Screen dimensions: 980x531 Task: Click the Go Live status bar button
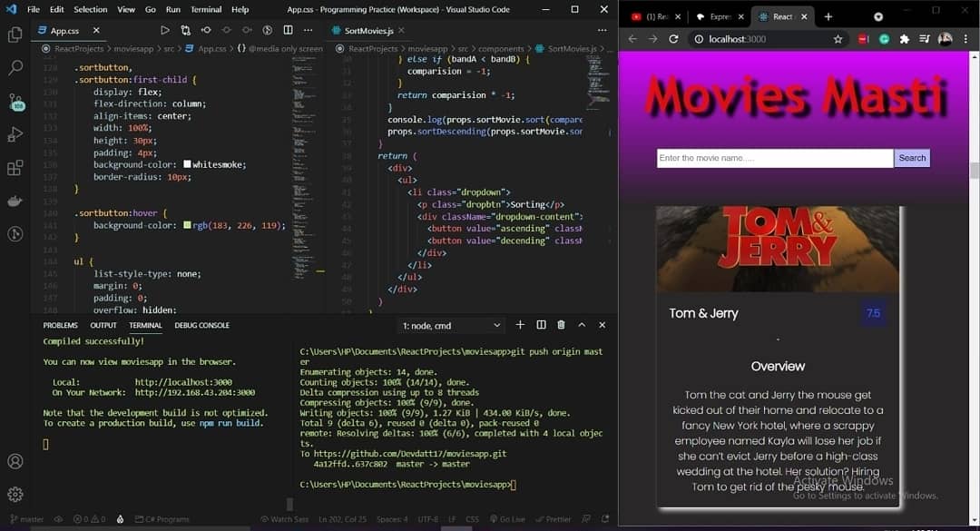pyautogui.click(x=507, y=519)
